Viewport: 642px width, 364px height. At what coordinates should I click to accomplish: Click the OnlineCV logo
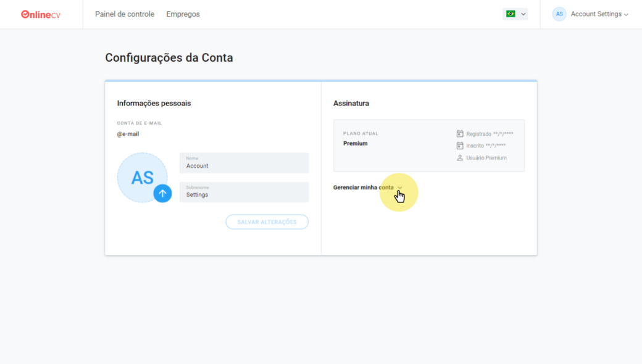tap(41, 14)
